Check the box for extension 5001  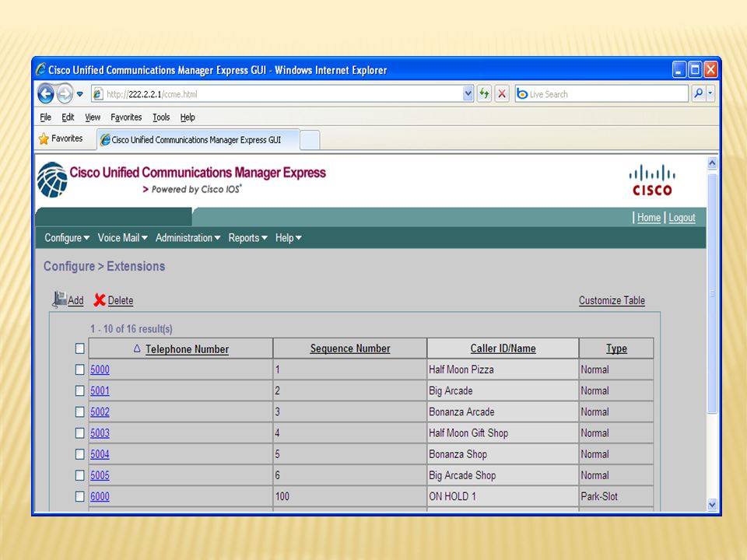(x=79, y=390)
